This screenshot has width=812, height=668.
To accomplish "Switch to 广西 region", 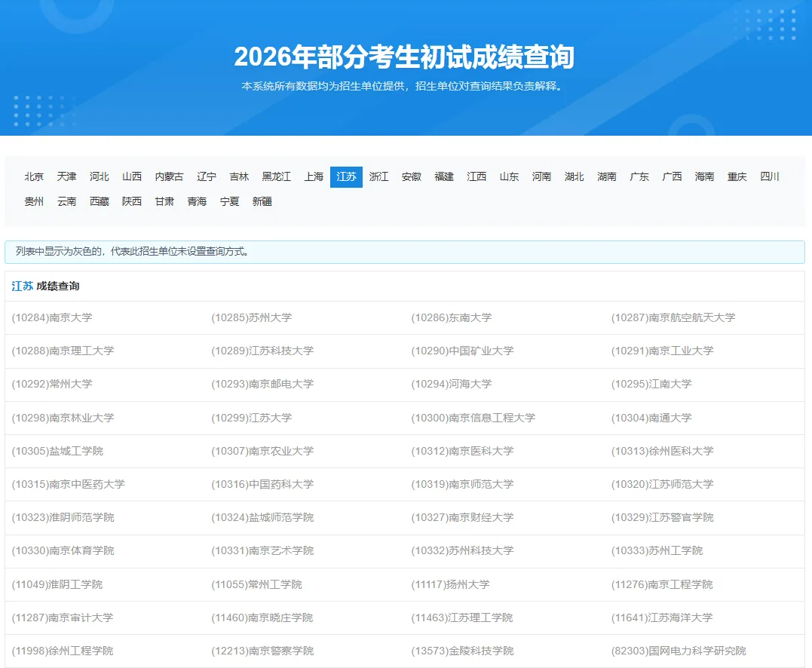I will click(673, 176).
